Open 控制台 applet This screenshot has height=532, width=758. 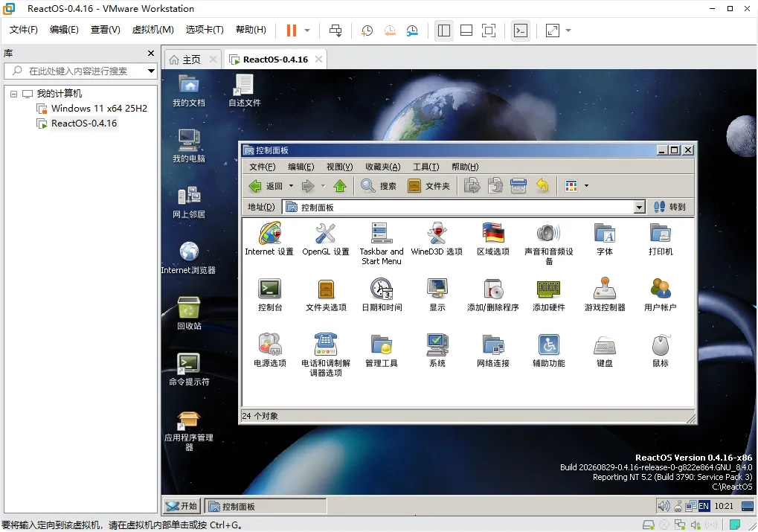point(270,295)
